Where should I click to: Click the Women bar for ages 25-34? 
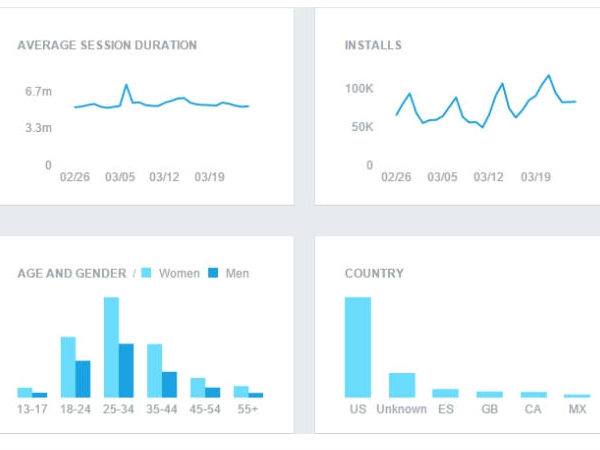(111, 347)
